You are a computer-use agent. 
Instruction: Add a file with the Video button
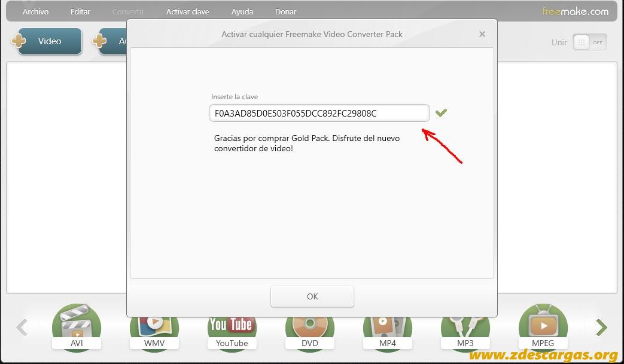tap(50, 41)
